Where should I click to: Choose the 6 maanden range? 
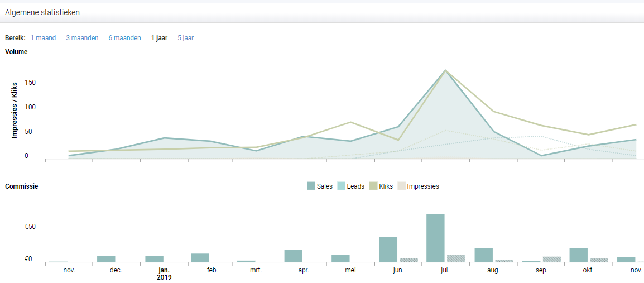coord(124,38)
